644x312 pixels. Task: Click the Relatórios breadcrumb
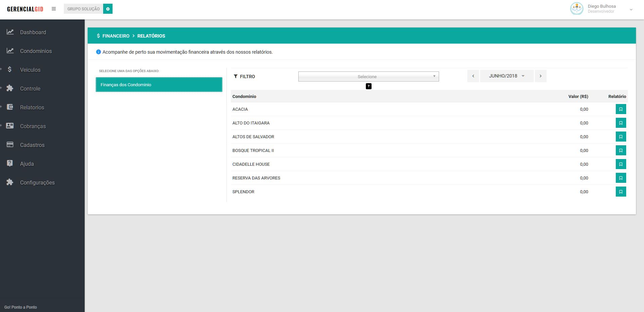pyautogui.click(x=151, y=36)
